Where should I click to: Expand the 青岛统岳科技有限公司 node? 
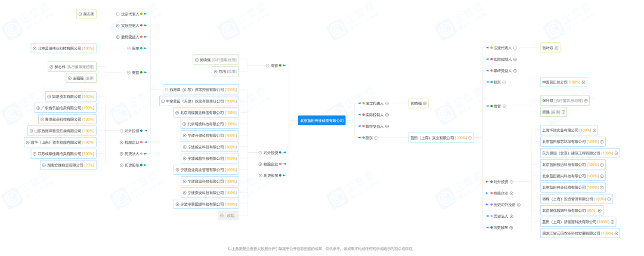click(42, 119)
